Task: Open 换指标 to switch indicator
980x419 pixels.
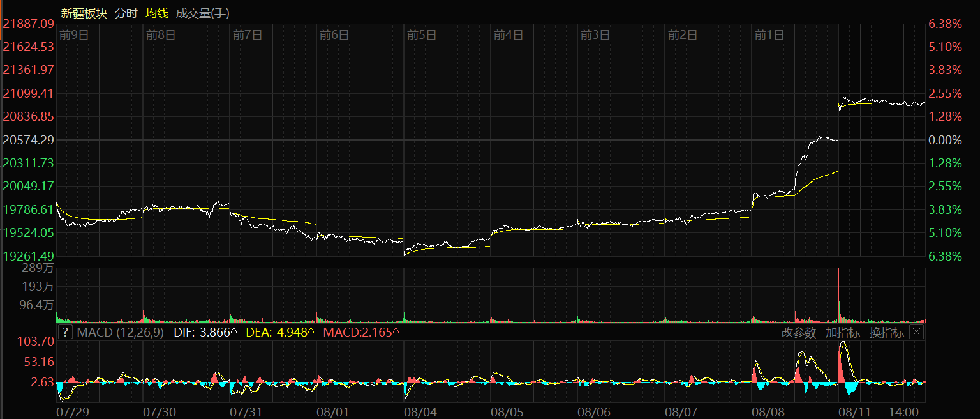Action: tap(886, 332)
